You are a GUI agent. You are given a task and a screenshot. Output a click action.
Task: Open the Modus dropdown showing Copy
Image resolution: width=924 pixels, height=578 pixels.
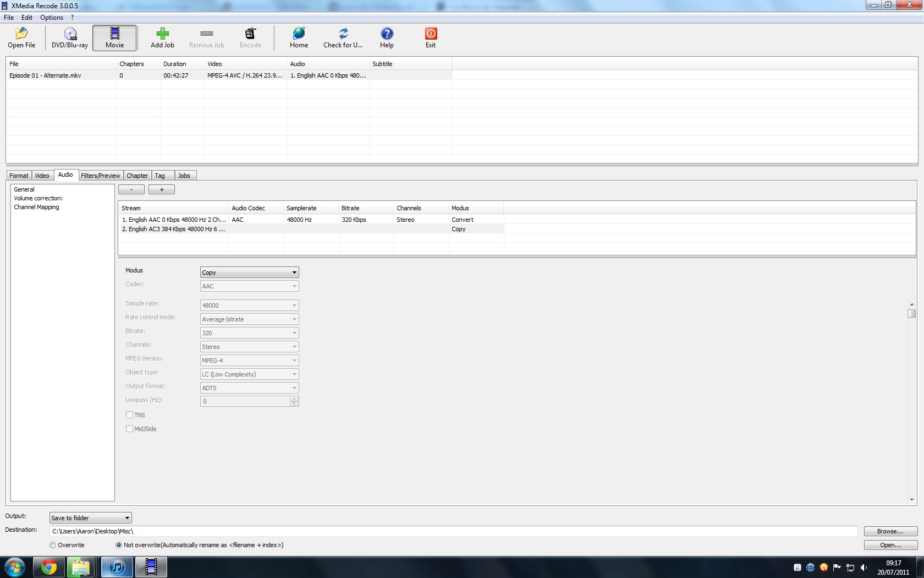[x=249, y=272]
